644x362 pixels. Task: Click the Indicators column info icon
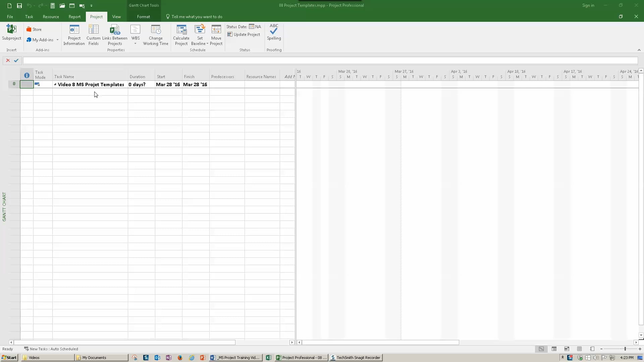[x=27, y=75]
